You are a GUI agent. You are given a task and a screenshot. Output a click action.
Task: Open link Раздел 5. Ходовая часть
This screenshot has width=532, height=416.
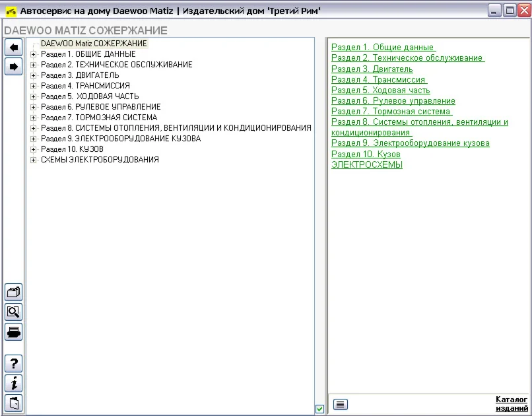pyautogui.click(x=380, y=90)
